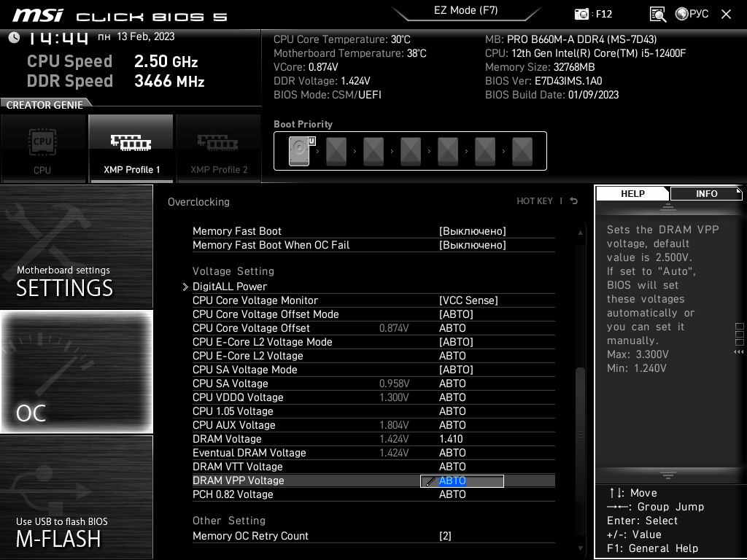
Task: Select the CPU VDDQ Voltage row label
Action: (238, 397)
